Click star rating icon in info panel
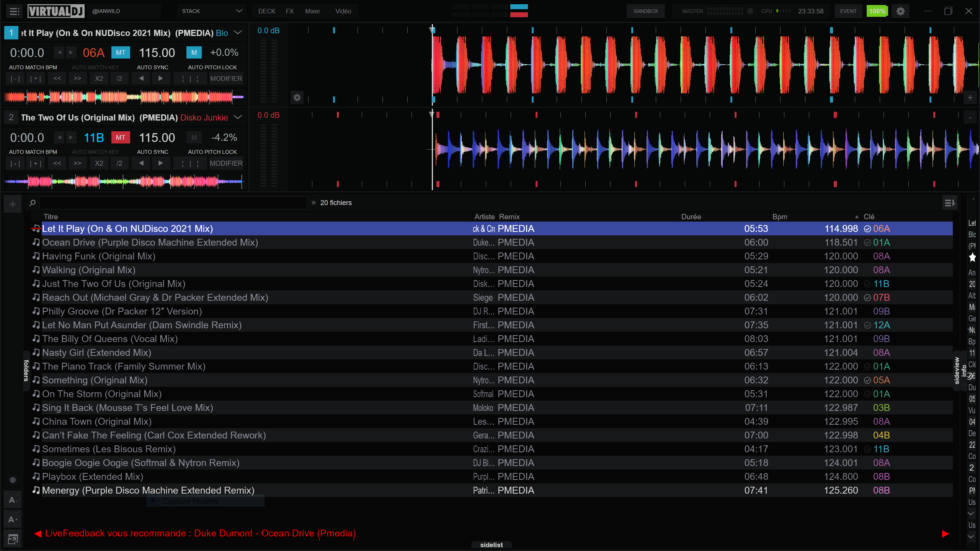 [972, 258]
